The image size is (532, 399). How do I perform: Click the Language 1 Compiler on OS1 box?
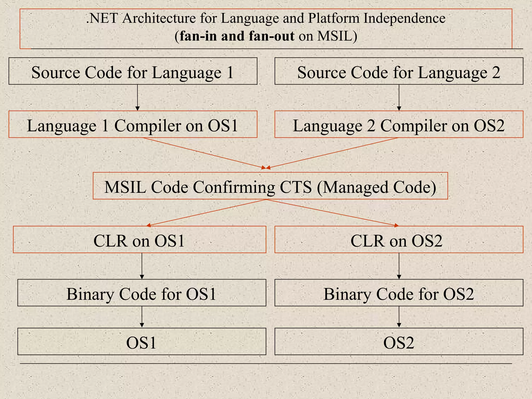[x=133, y=124]
